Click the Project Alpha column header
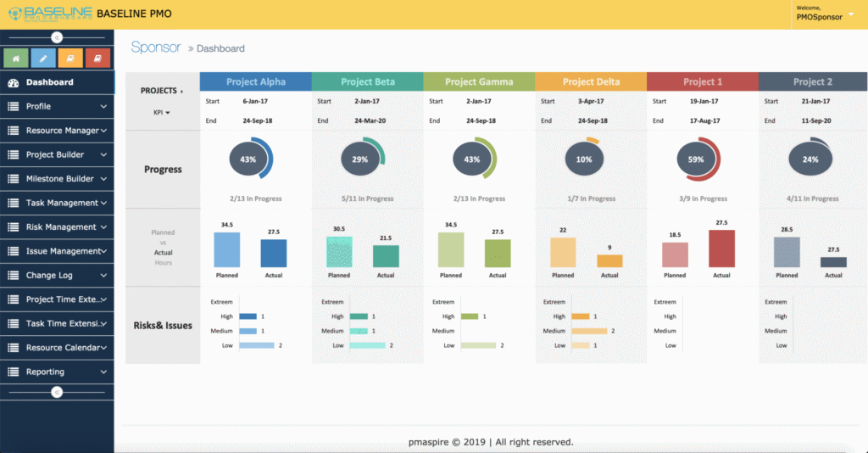This screenshot has width=868, height=453. click(255, 82)
